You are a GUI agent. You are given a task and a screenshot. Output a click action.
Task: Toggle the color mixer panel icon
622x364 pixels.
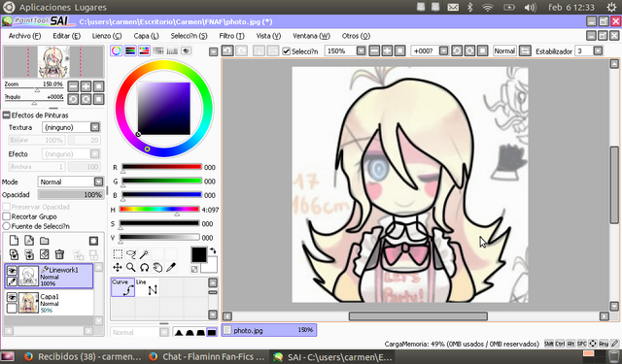(157, 50)
